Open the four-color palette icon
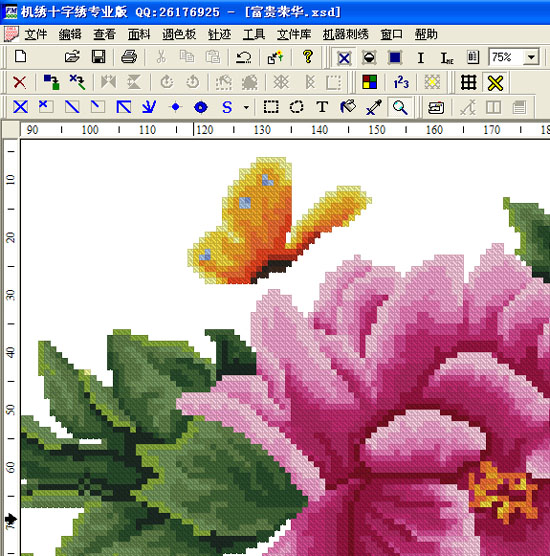Screen dimensions: 550x556 click(x=370, y=82)
